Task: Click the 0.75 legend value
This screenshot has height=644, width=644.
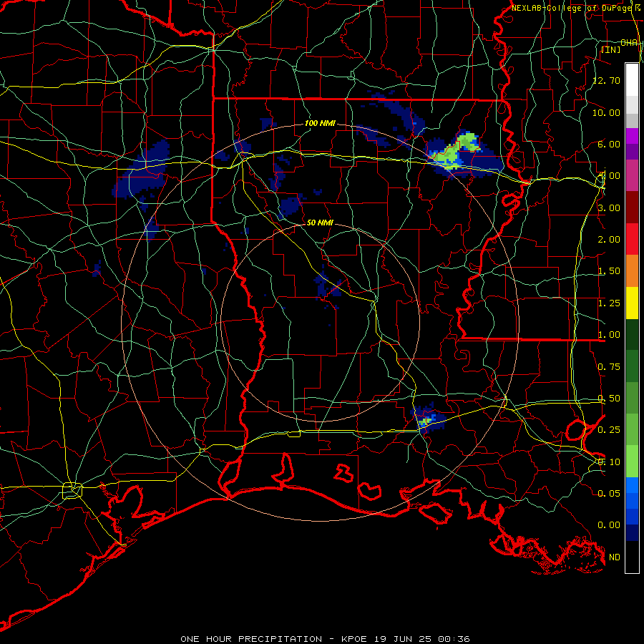Action: pos(609,367)
